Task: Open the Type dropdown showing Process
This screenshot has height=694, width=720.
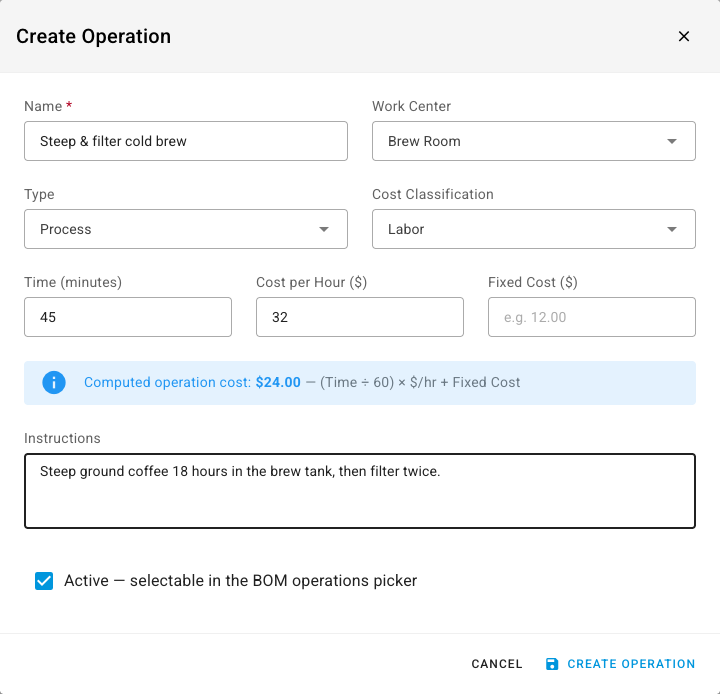Action: coord(186,229)
